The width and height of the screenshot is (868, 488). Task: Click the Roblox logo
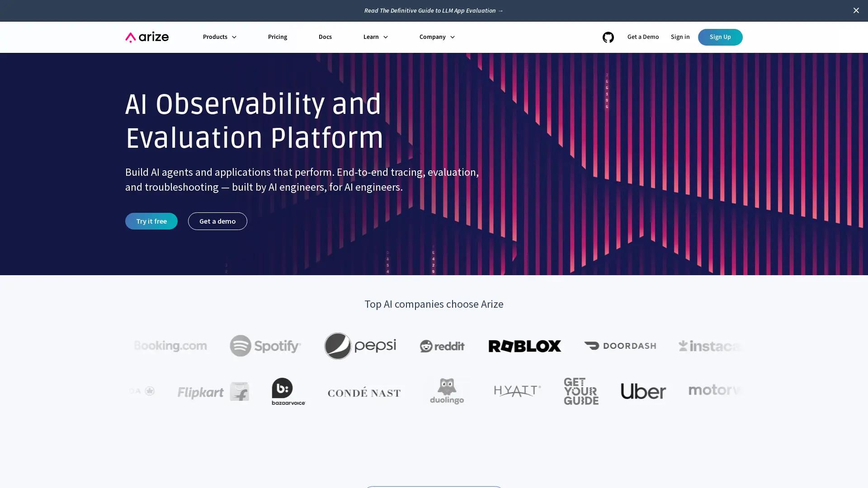[524, 346]
